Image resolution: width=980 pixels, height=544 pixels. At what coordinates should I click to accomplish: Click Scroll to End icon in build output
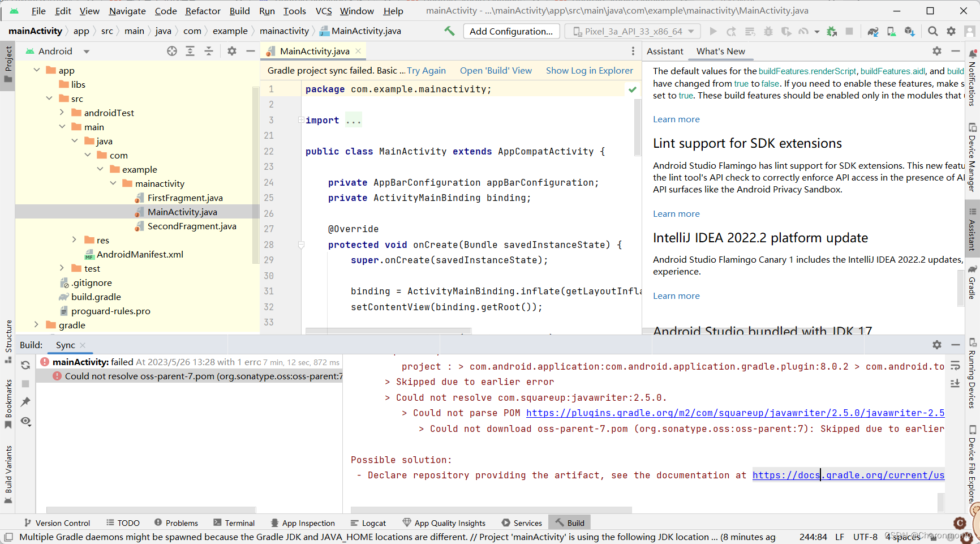click(955, 383)
